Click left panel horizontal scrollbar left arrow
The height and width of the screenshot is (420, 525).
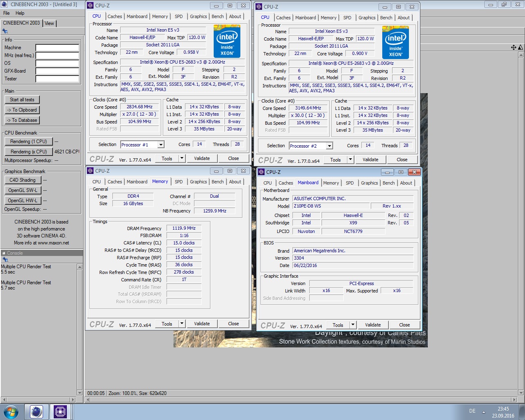[4, 399]
